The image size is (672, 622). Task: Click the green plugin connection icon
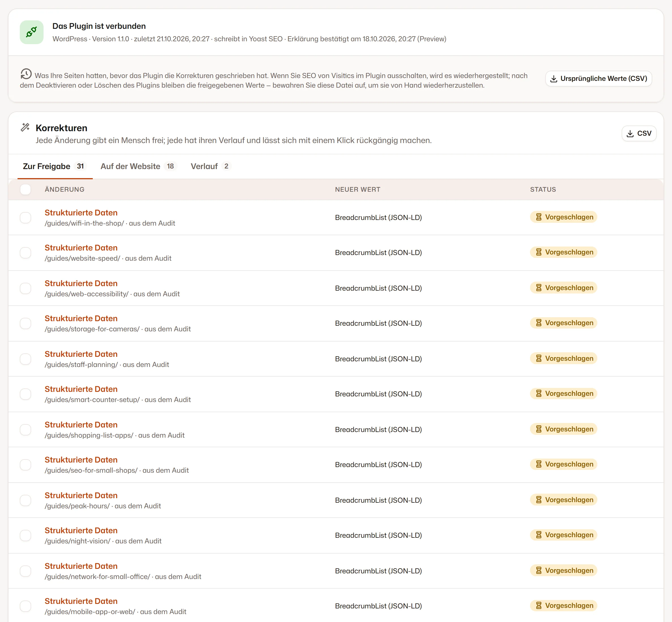(x=32, y=32)
